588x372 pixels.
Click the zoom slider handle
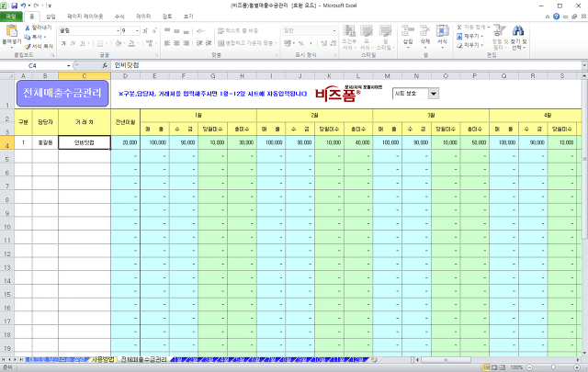[x=553, y=367]
